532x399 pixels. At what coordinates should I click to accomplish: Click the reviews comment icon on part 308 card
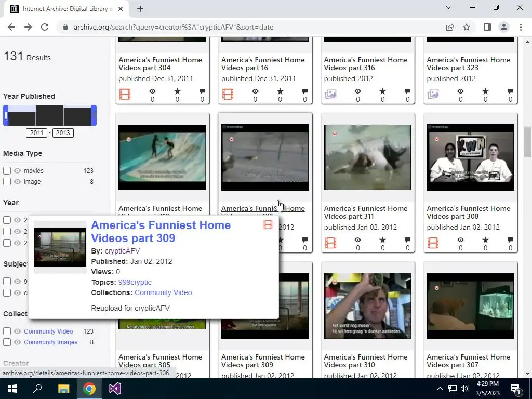pyautogui.click(x=510, y=240)
